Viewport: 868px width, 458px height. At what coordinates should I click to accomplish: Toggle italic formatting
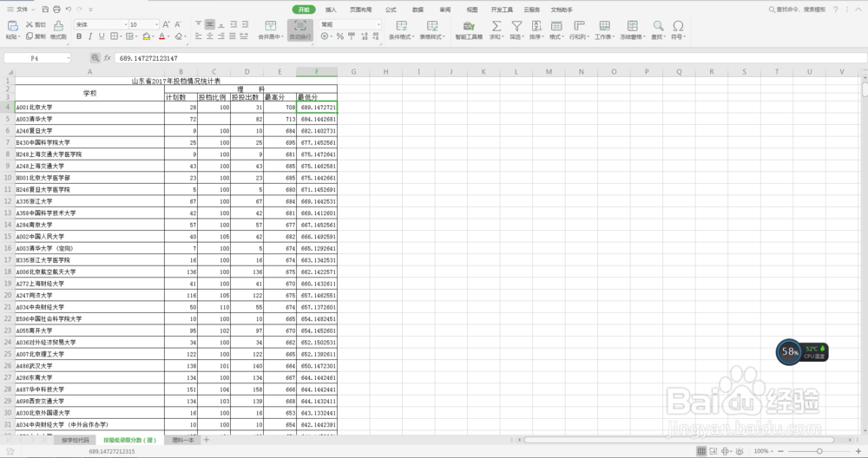pyautogui.click(x=90, y=36)
